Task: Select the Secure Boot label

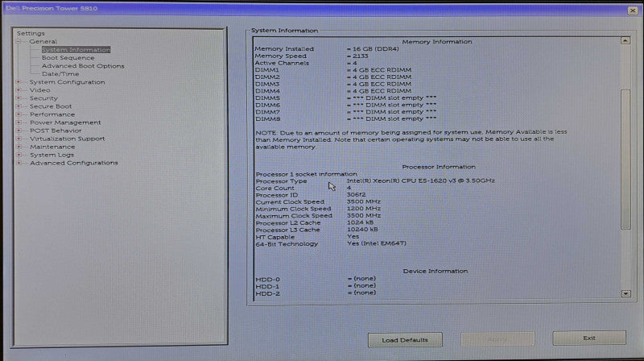Action: click(51, 106)
